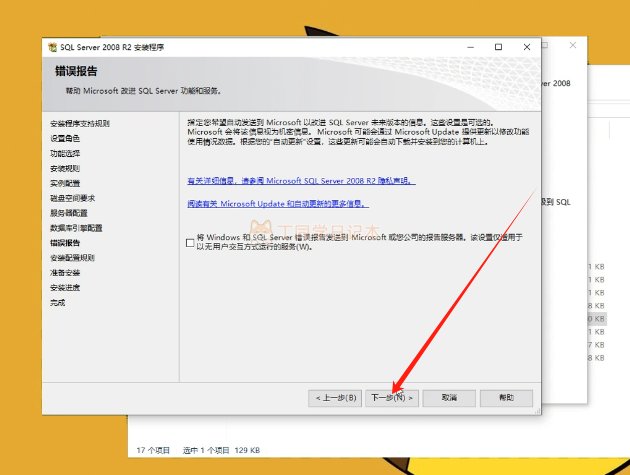Cancel setup with the 取消 button

pos(449,398)
